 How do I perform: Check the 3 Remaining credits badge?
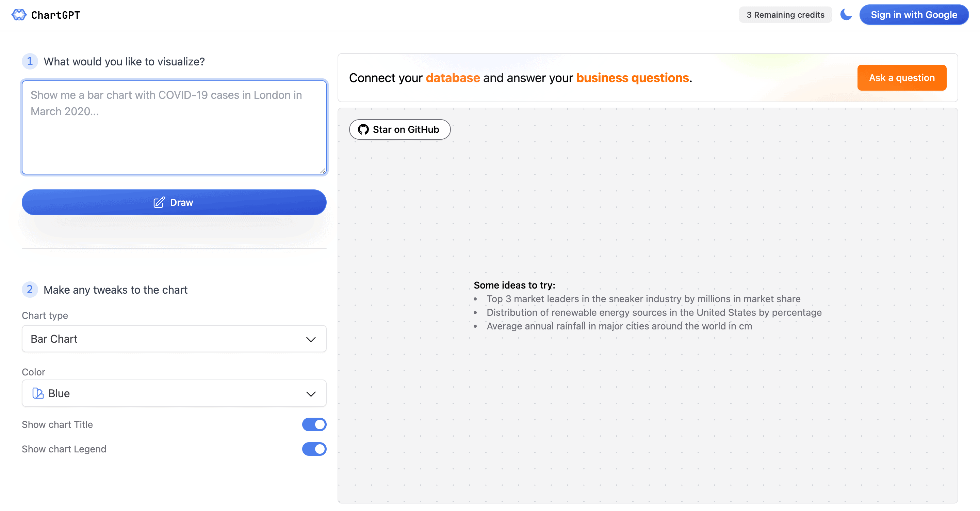point(785,14)
